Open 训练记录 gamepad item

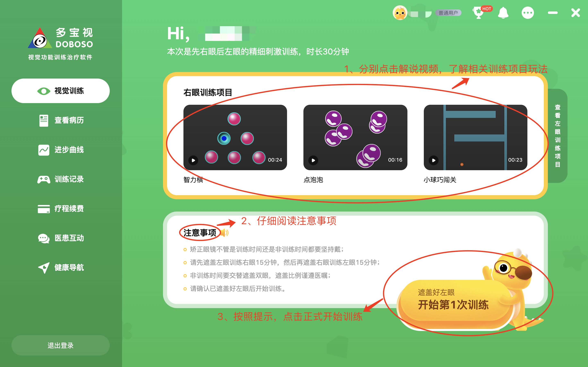(x=60, y=179)
